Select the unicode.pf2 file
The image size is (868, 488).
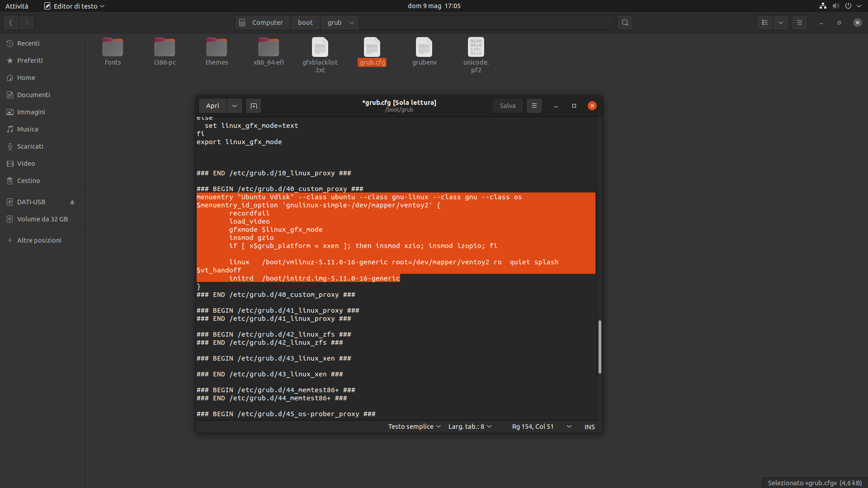tap(476, 55)
